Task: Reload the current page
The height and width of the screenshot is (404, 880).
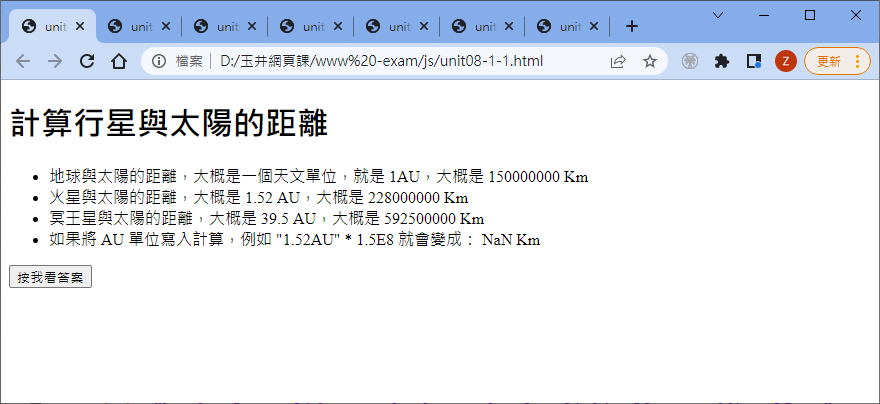Action: tap(87, 61)
